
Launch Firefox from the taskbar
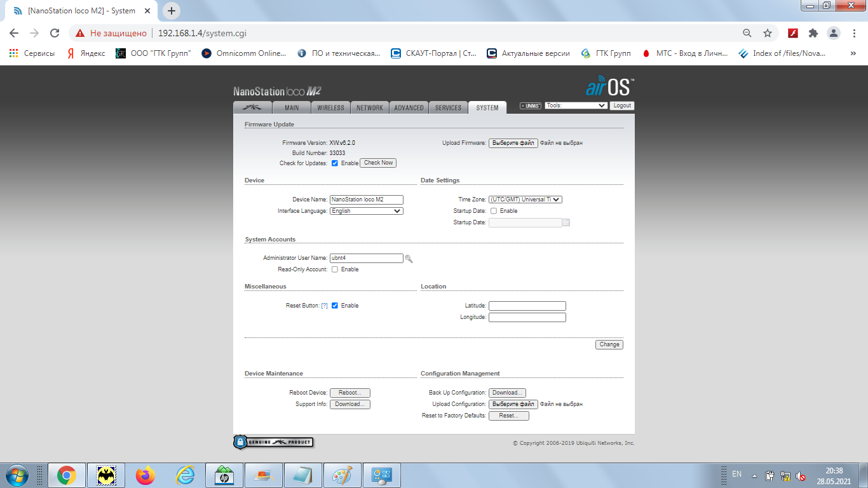[145, 475]
